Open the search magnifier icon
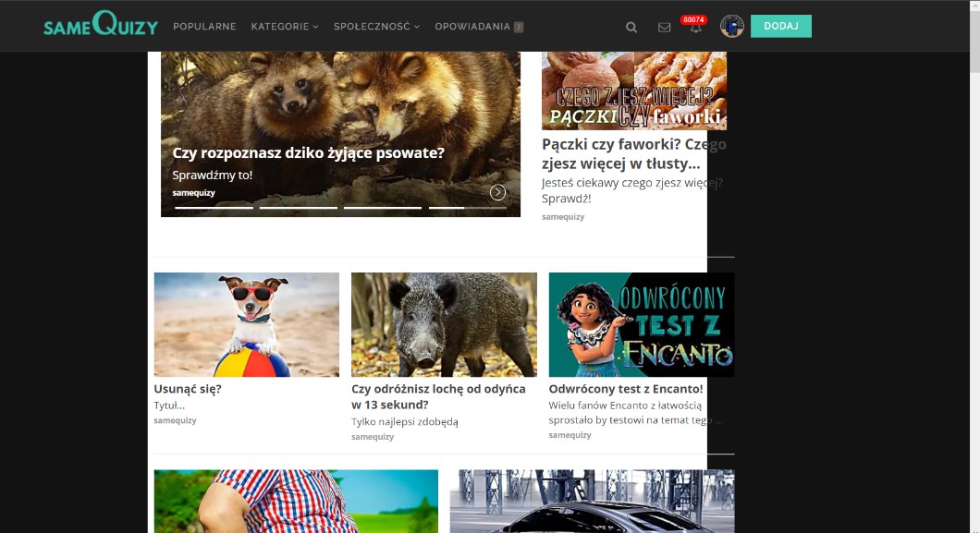Image resolution: width=980 pixels, height=533 pixels. [631, 27]
